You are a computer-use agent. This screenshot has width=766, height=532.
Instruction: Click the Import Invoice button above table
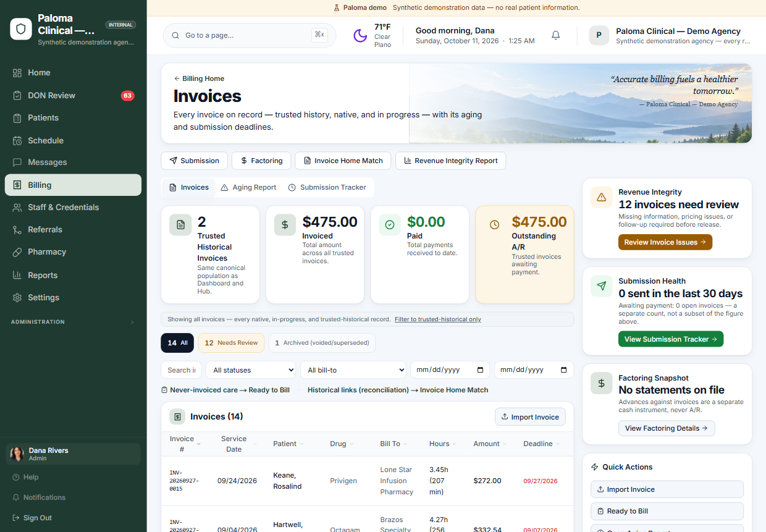[x=530, y=417]
